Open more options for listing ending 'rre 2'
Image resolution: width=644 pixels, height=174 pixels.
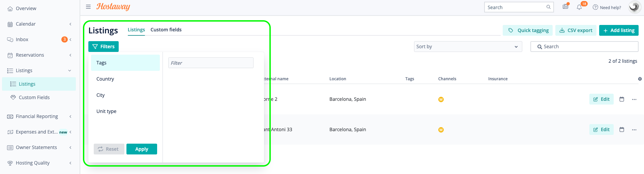(x=634, y=99)
